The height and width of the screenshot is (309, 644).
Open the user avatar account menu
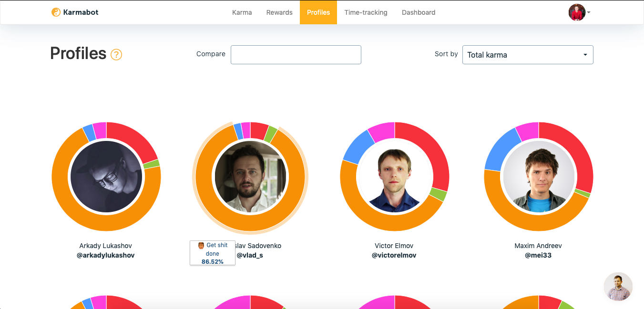(579, 12)
